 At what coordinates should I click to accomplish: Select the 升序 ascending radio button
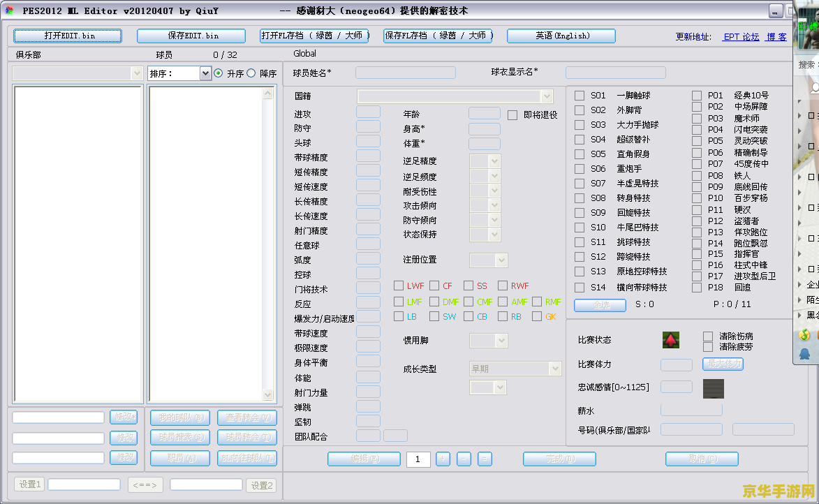(219, 73)
